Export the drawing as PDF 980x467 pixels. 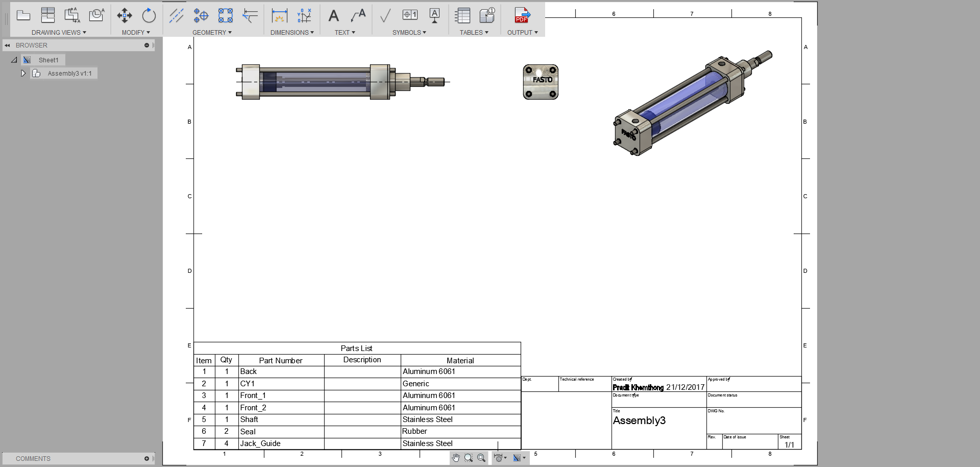click(522, 16)
